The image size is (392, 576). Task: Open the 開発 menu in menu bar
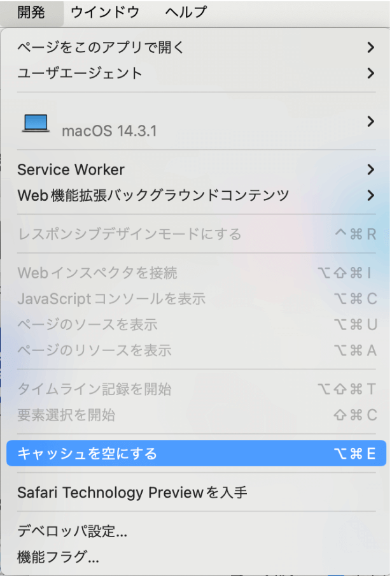click(x=31, y=12)
